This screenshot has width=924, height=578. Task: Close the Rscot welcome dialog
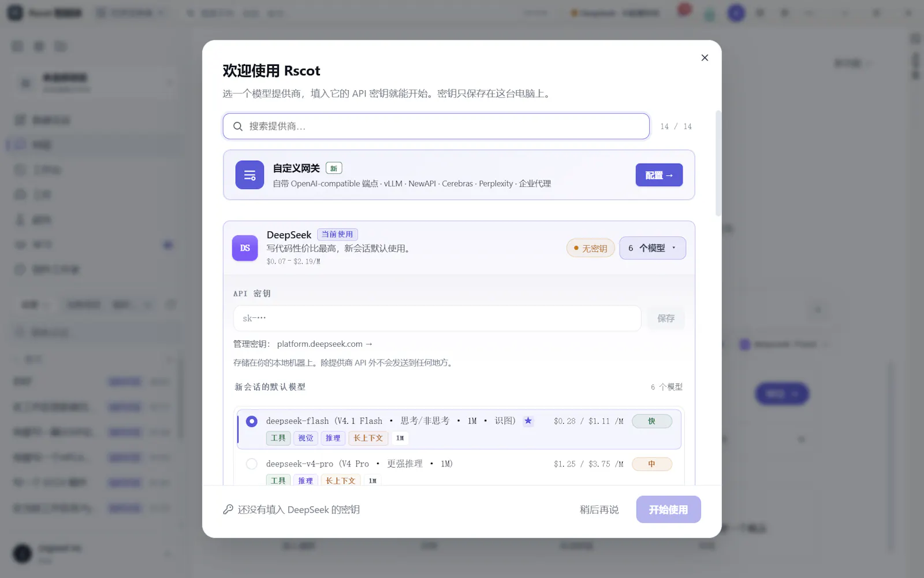[705, 58]
